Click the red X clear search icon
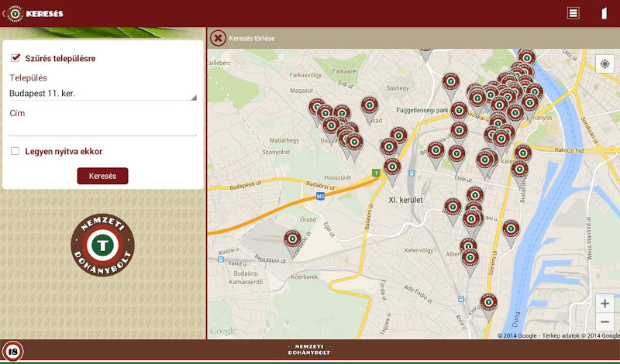 pyautogui.click(x=218, y=39)
